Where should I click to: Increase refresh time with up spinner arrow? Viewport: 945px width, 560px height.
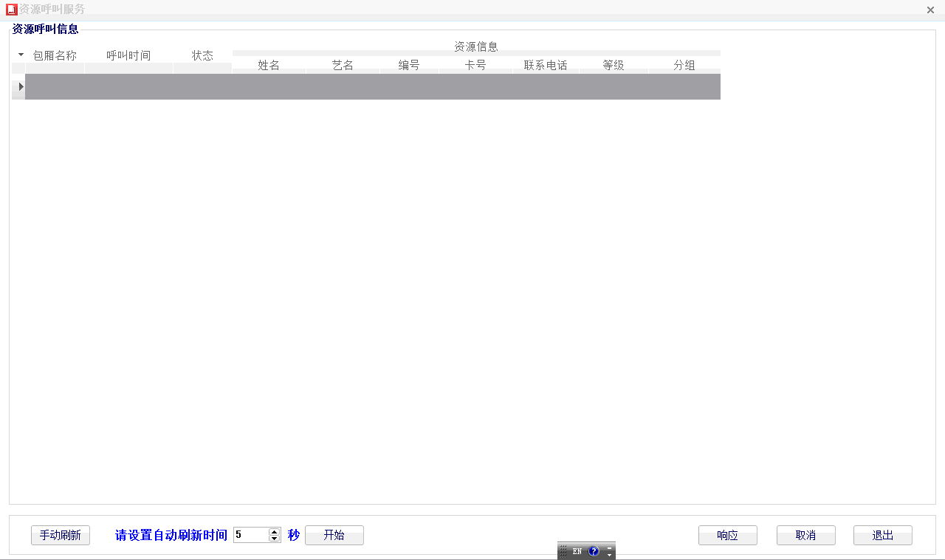point(275,532)
